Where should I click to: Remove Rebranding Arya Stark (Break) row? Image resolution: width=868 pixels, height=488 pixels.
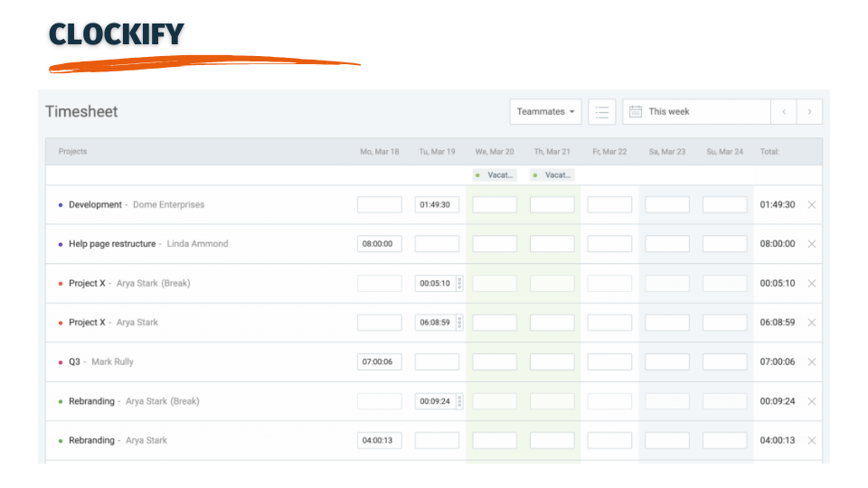click(812, 401)
